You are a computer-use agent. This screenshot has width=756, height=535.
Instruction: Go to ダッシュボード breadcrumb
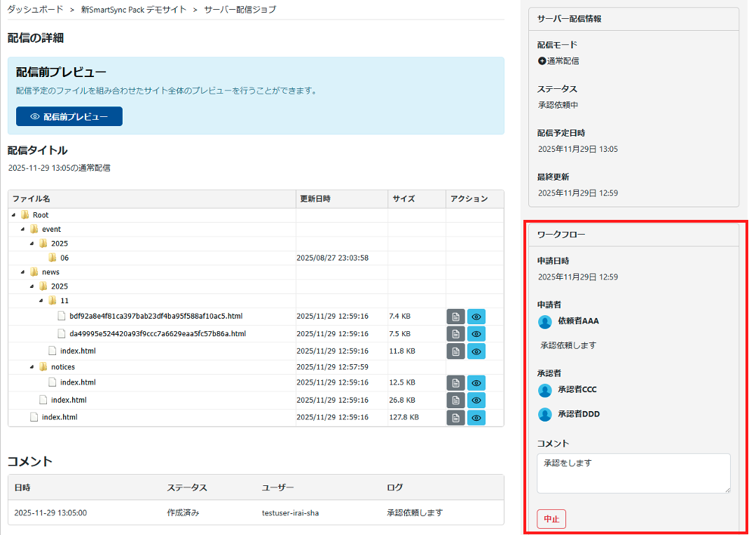34,10
